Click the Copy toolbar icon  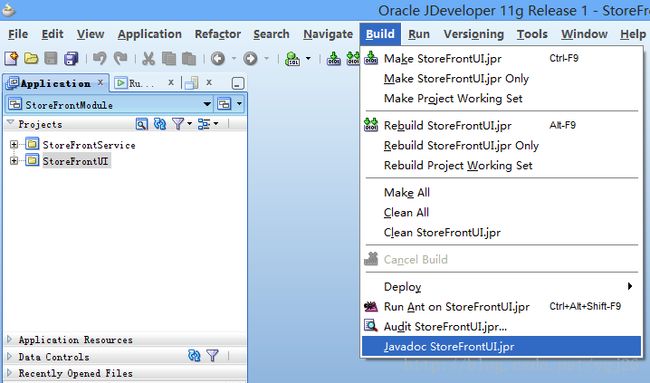(x=169, y=58)
